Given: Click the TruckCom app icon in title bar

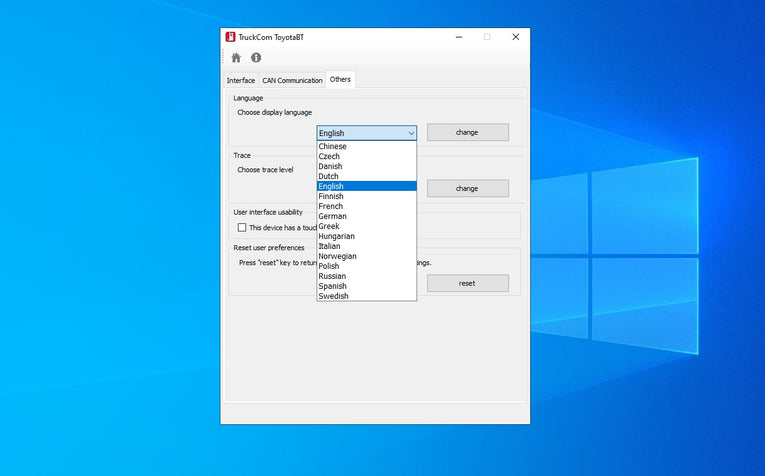Looking at the screenshot, I should (231, 37).
